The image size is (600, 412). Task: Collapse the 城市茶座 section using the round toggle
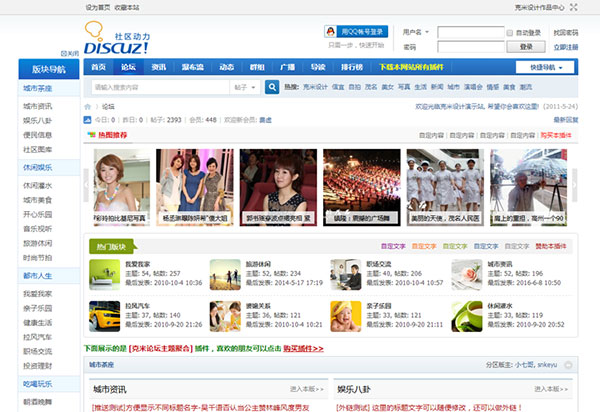(567, 366)
